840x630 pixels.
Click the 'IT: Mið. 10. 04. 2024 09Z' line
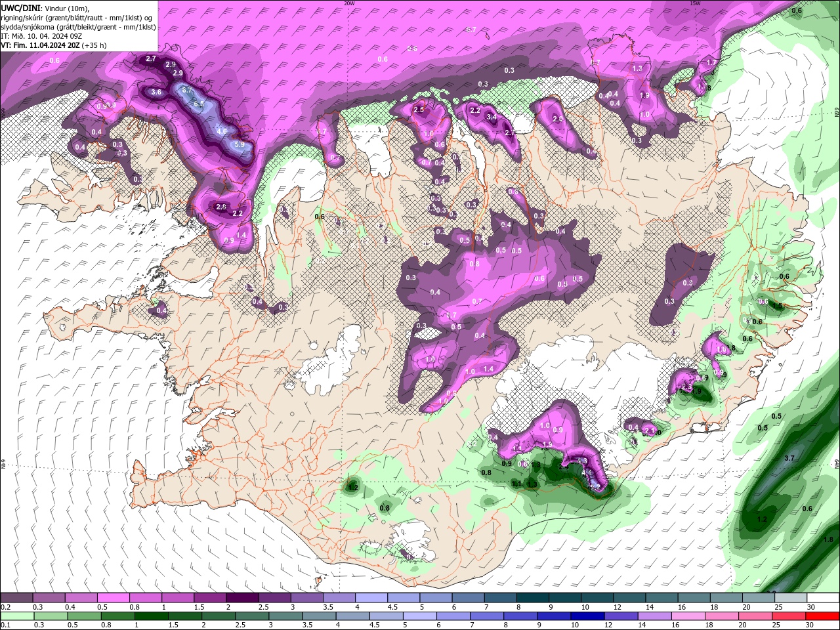click(x=41, y=36)
